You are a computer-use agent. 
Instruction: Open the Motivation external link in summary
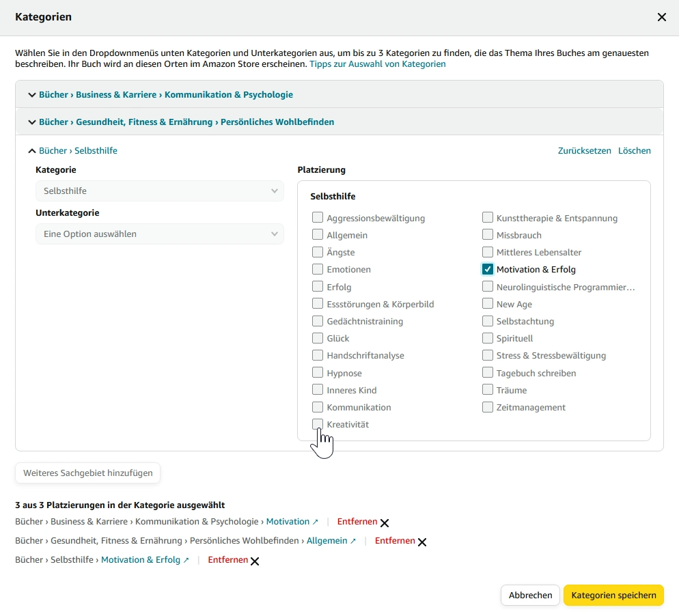pos(292,522)
